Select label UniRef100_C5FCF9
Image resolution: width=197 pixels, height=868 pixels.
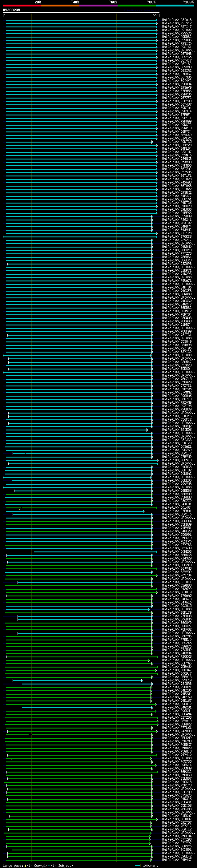tap(177, 538)
